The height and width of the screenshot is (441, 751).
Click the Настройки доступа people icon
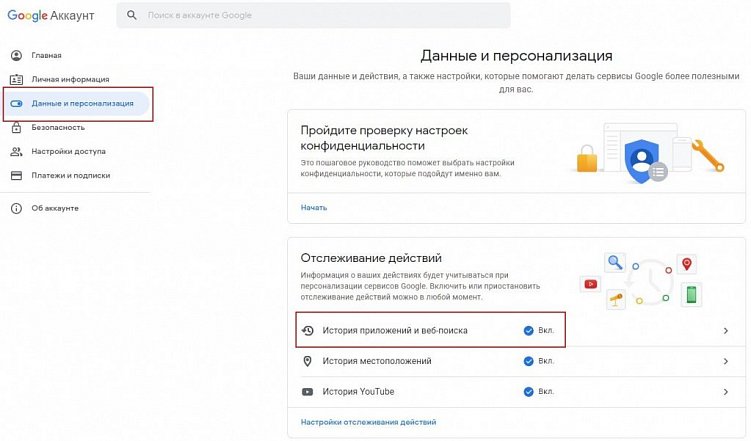pos(16,151)
